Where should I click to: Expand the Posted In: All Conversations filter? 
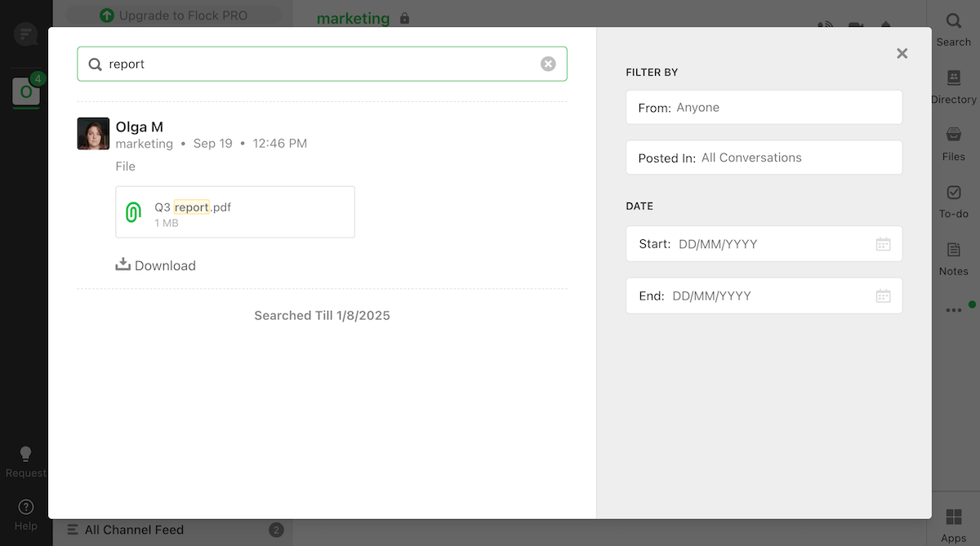pyautogui.click(x=764, y=158)
